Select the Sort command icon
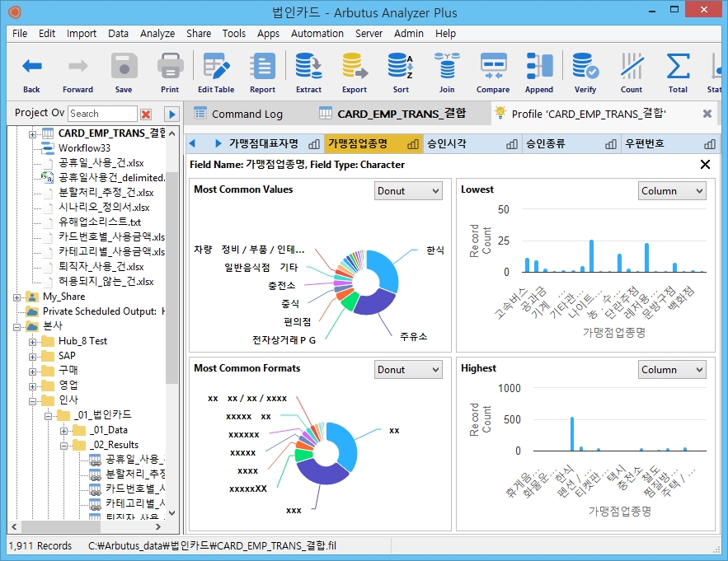728x561 pixels. pyautogui.click(x=401, y=72)
